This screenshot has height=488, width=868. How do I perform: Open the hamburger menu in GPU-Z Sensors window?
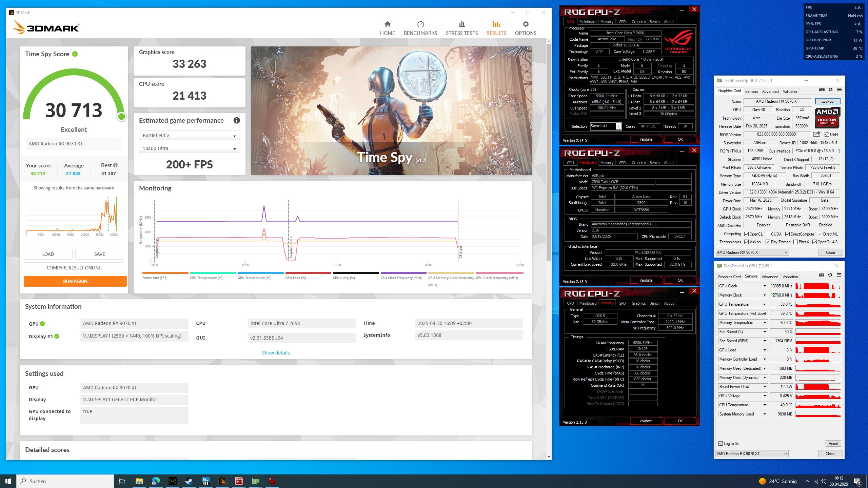click(839, 275)
